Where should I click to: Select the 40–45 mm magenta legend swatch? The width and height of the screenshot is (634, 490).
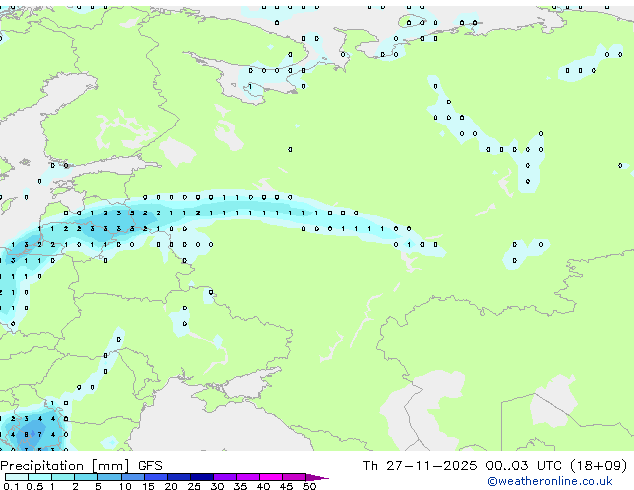(x=271, y=477)
